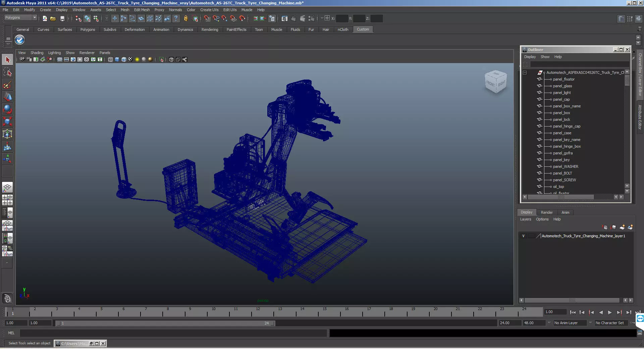Pick the Soft Modification tool
Screen dimensions: 644x349
(7, 147)
